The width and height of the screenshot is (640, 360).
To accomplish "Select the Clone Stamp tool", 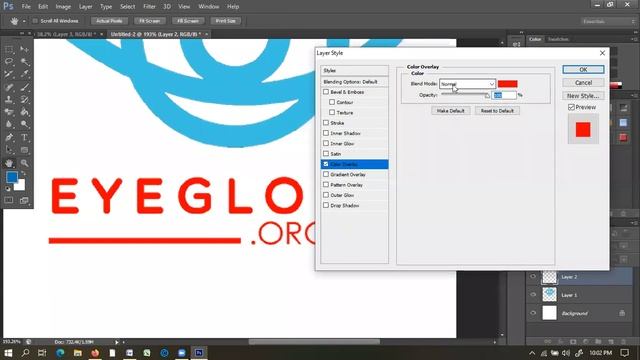I will 9,100.
